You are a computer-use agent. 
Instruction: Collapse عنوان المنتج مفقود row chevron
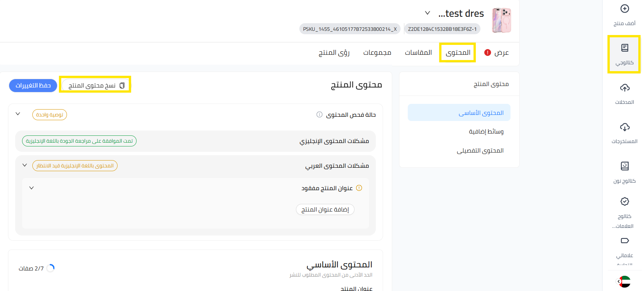[x=32, y=188]
